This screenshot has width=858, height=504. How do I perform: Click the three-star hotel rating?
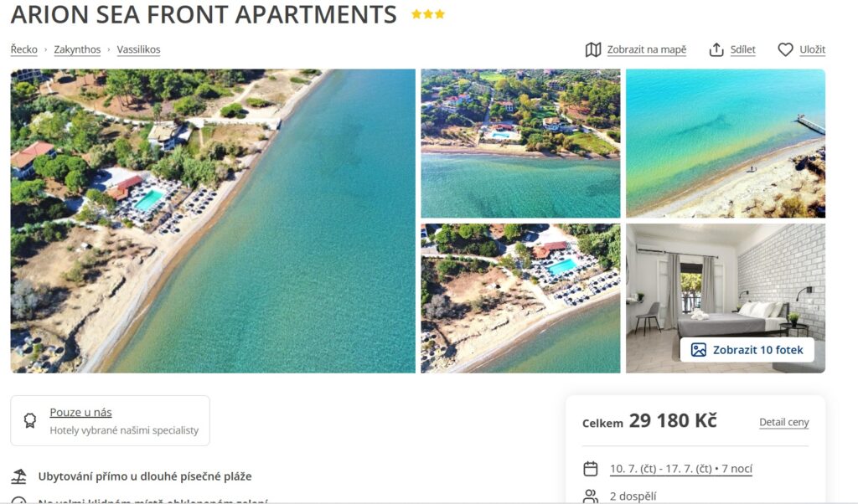tap(428, 14)
